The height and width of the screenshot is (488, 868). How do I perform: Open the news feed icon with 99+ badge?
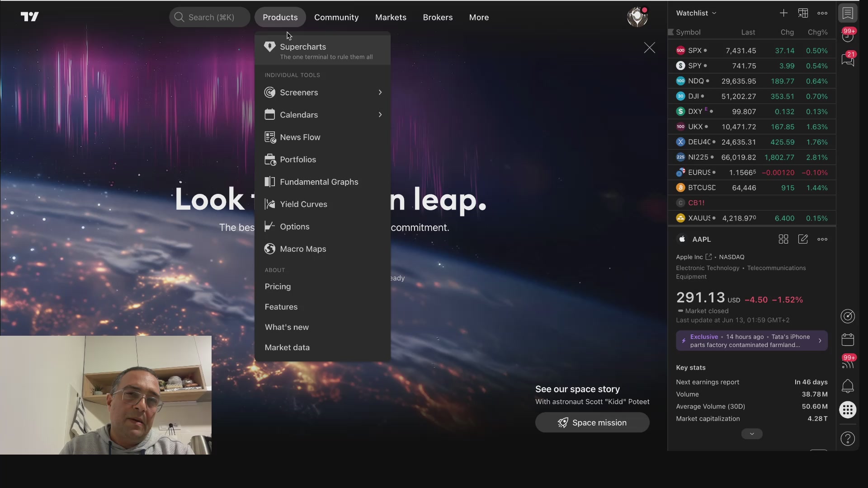click(848, 362)
